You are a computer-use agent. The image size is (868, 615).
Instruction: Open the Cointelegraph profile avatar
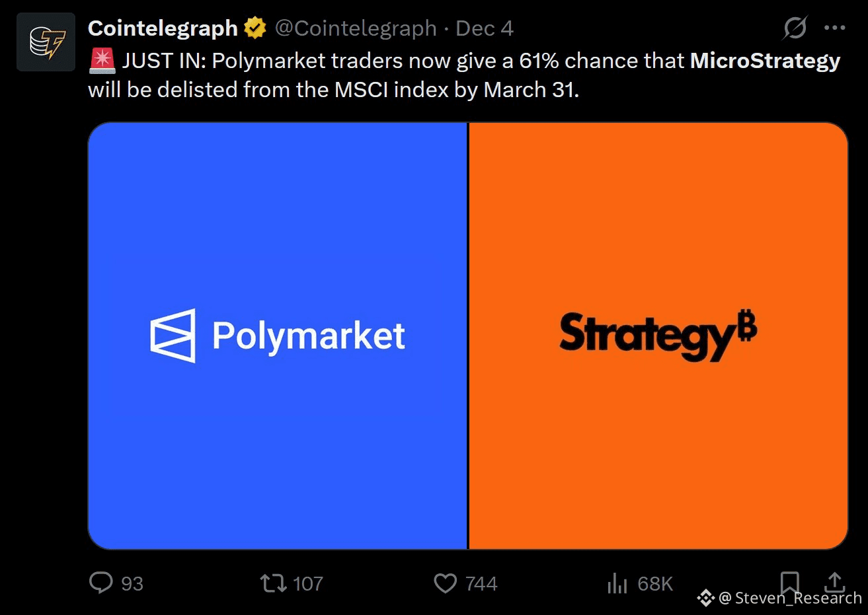pyautogui.click(x=46, y=42)
